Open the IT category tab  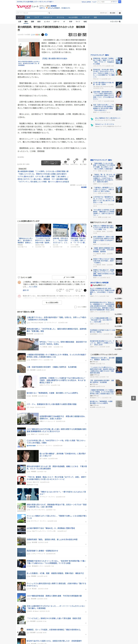click(x=64, y=22)
